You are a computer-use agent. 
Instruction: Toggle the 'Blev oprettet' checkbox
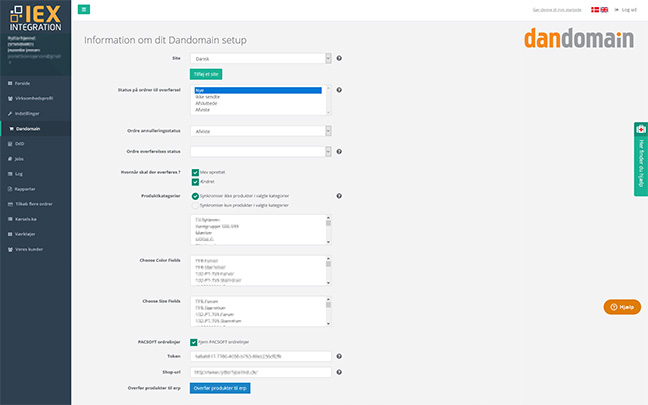click(x=195, y=172)
